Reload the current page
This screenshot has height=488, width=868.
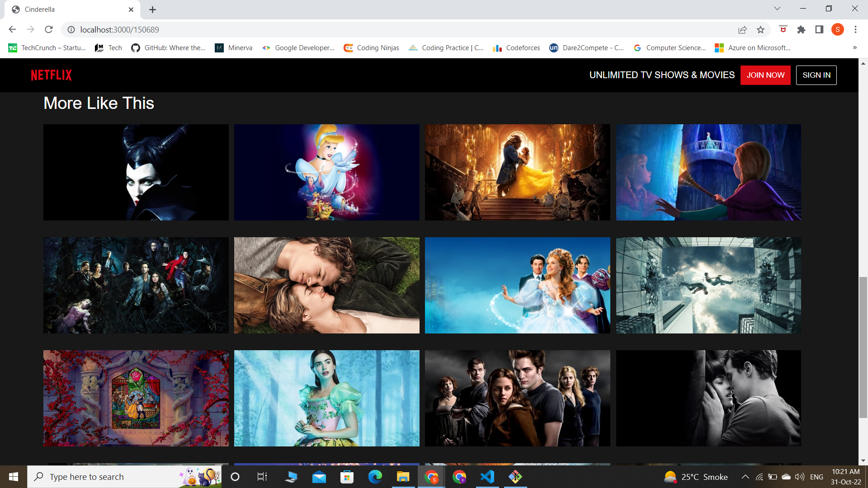click(x=49, y=29)
